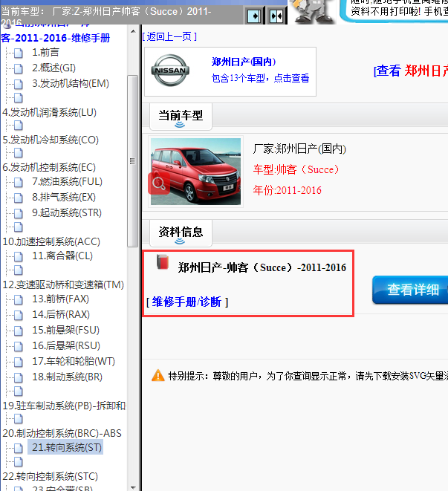
Task: Click tree scrollbar up arrow
Action: (x=133, y=31)
